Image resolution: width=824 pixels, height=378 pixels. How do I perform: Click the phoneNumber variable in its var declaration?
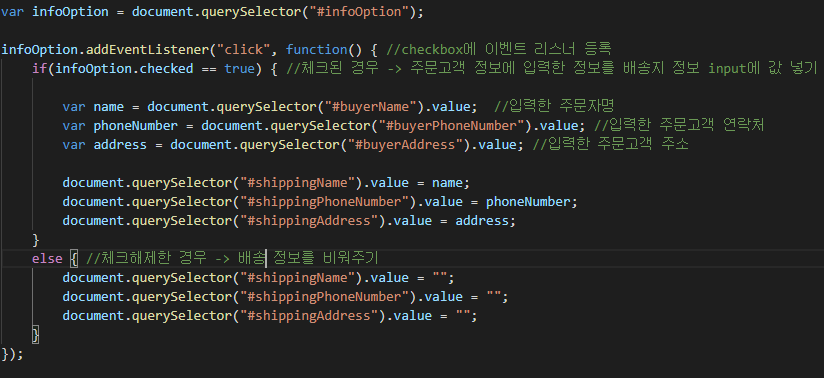tap(136, 126)
